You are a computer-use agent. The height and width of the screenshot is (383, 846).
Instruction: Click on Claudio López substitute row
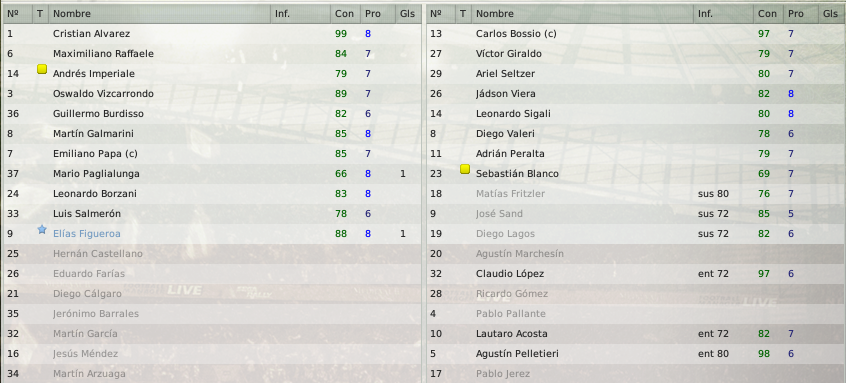tap(636, 273)
